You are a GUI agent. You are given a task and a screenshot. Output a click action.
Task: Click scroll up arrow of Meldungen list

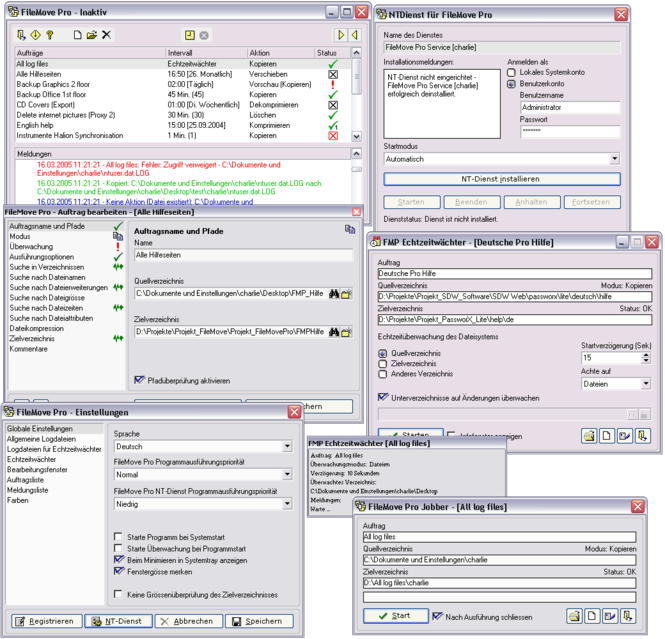357,153
